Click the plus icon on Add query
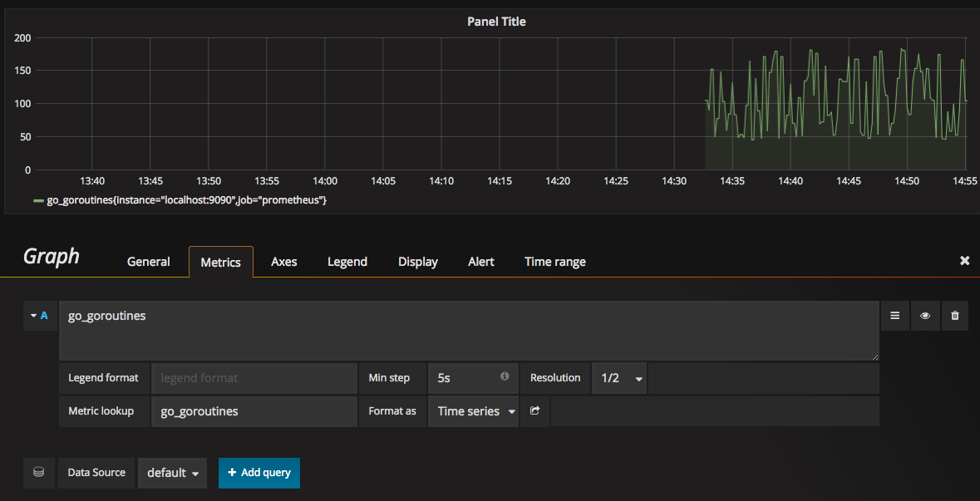 point(232,472)
